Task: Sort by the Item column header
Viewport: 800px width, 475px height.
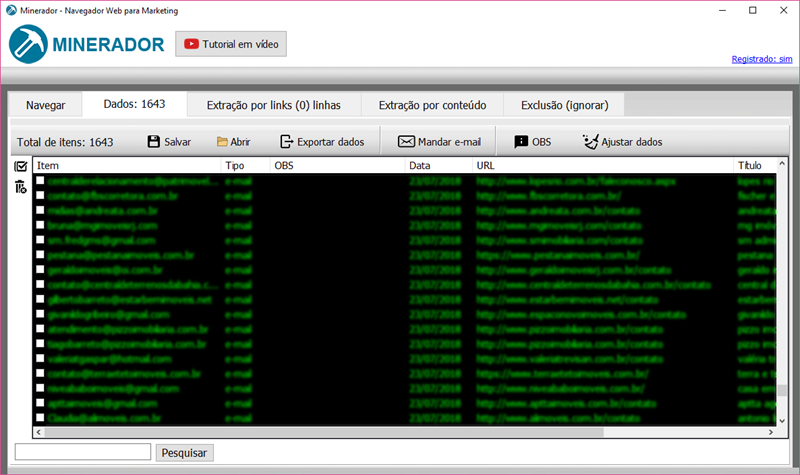Action: coord(127,165)
